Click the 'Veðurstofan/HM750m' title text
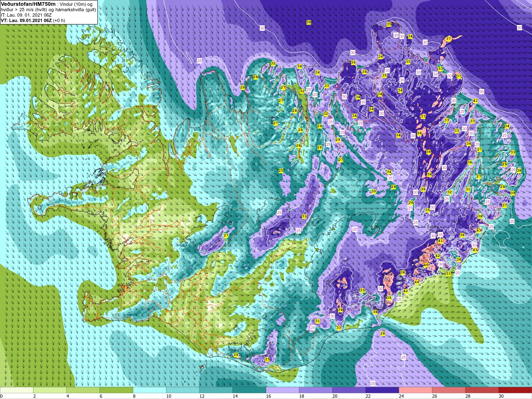Image resolution: width=532 pixels, height=399 pixels. coord(28,3)
